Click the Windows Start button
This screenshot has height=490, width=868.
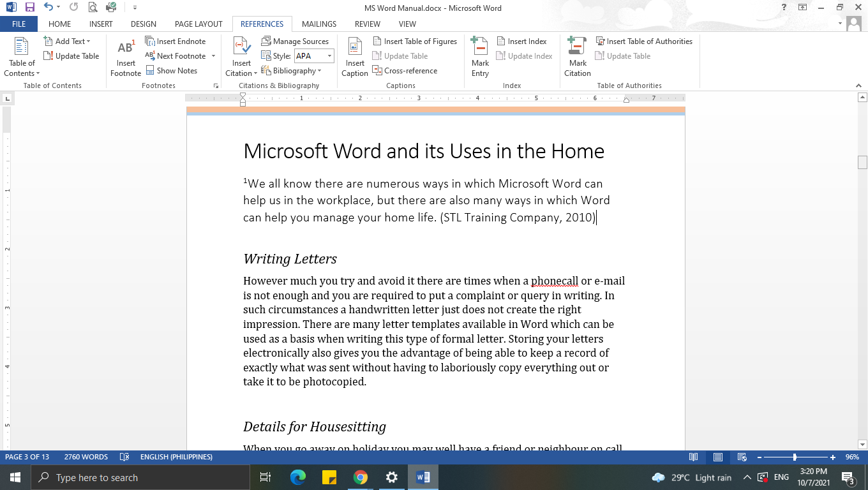click(x=15, y=477)
